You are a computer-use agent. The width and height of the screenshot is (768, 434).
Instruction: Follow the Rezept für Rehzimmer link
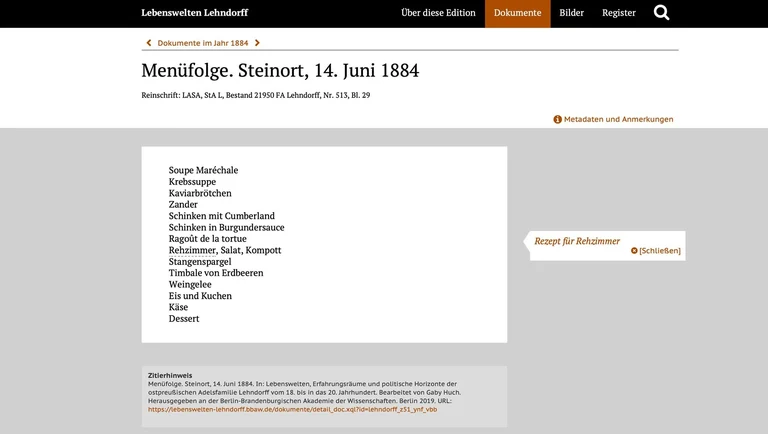(577, 241)
